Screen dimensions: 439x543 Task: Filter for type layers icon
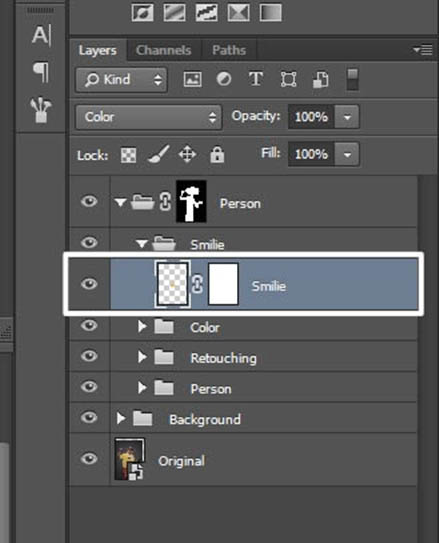point(256,79)
